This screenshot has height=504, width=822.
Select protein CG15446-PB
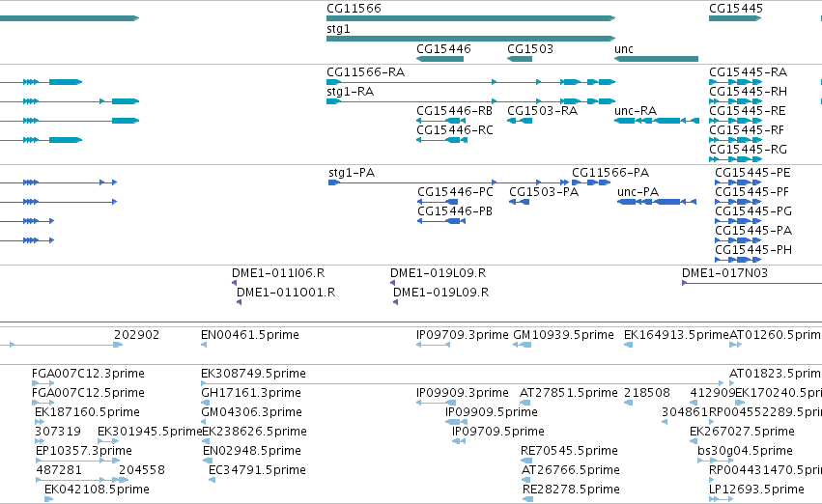click(x=441, y=221)
